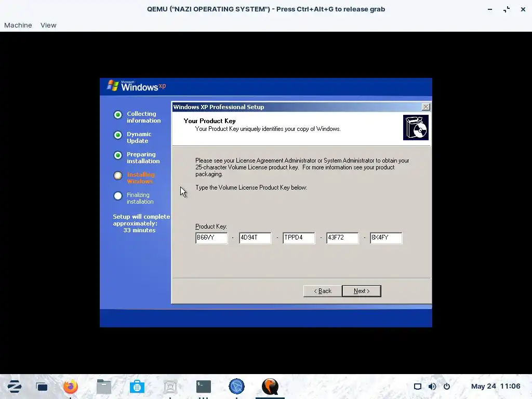The image size is (532, 399).
Task: Open the Machine menu
Action: [x=18, y=25]
